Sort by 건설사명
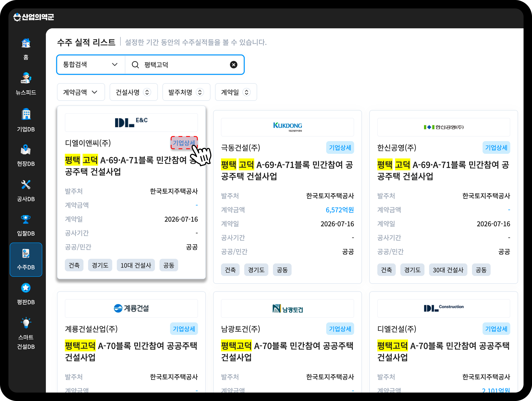The width and height of the screenshot is (532, 401). [134, 92]
